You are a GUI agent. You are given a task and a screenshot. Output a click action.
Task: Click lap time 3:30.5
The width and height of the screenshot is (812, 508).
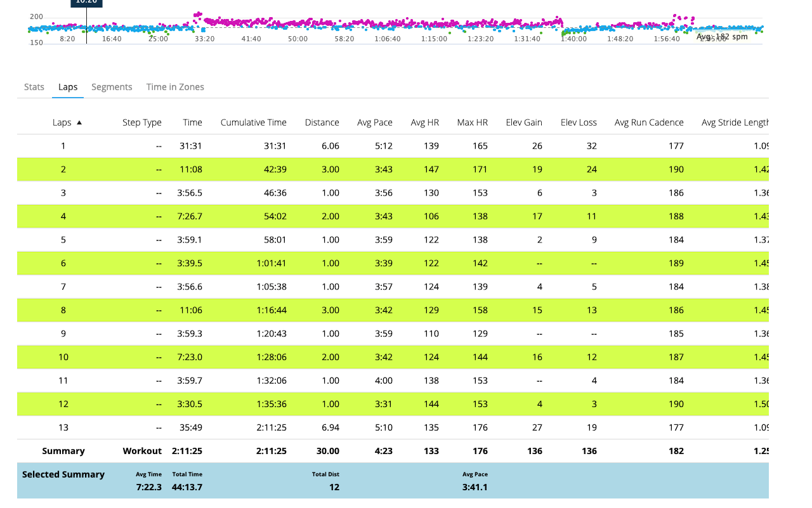[x=190, y=404]
